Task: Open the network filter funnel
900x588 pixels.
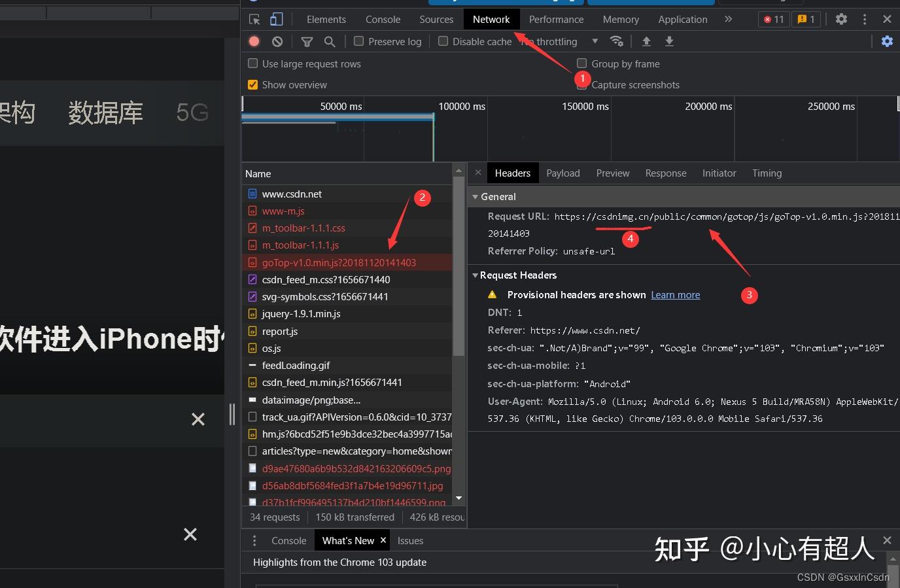Action: [x=307, y=41]
